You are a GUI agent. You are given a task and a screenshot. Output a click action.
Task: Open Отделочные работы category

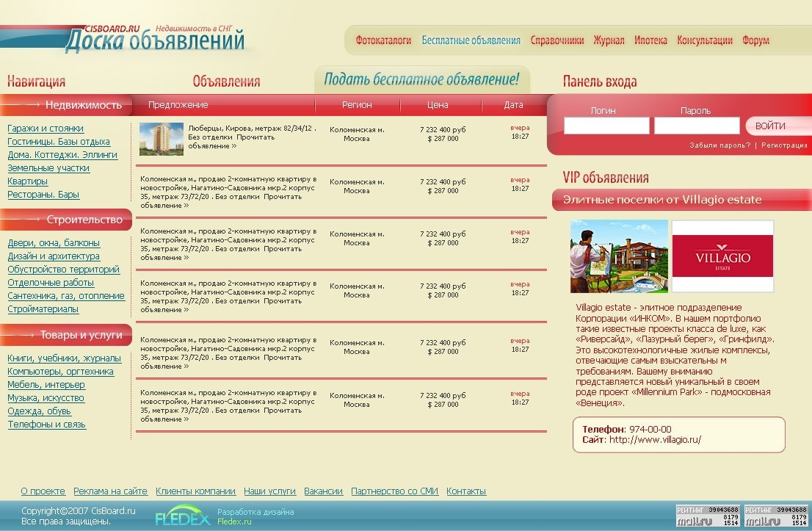coord(50,283)
